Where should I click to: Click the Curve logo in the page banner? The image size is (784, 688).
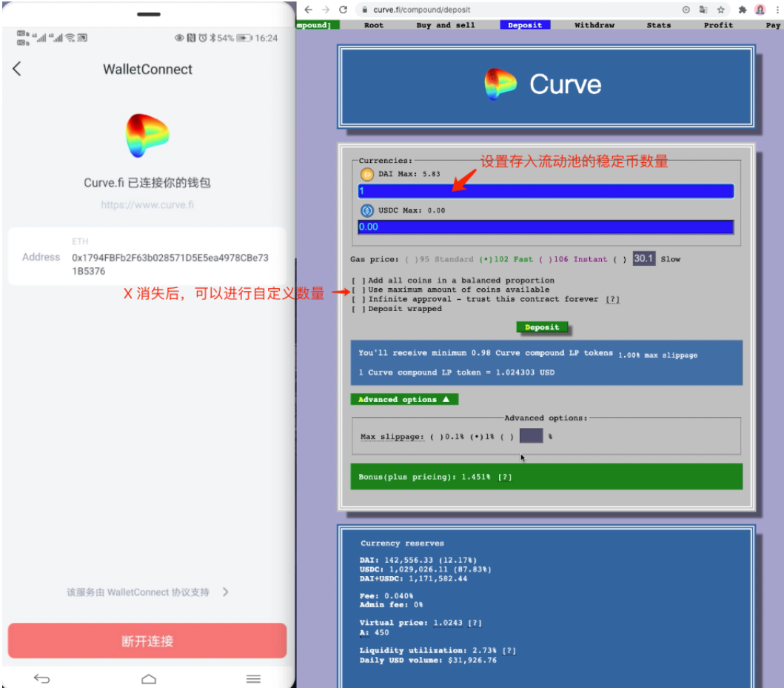coord(500,84)
